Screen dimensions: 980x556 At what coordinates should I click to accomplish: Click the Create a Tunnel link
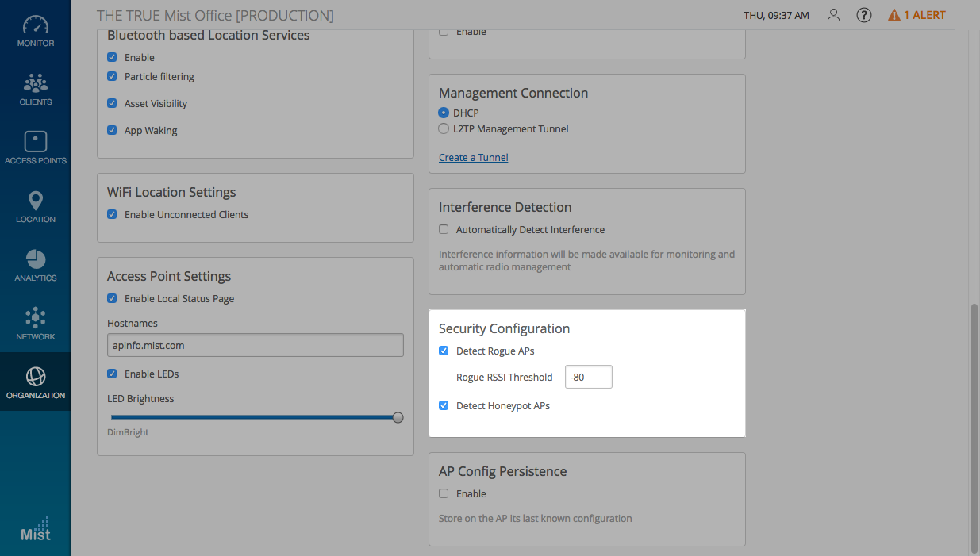tap(473, 158)
